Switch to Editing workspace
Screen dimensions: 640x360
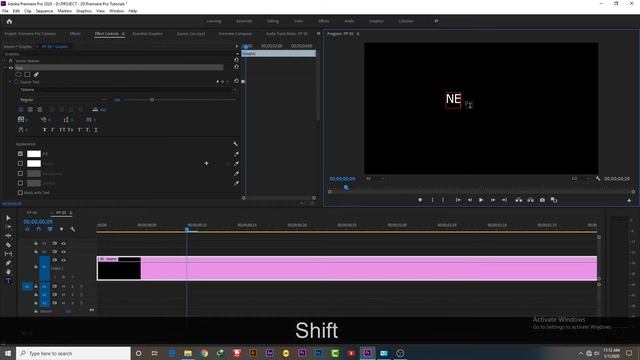point(273,21)
